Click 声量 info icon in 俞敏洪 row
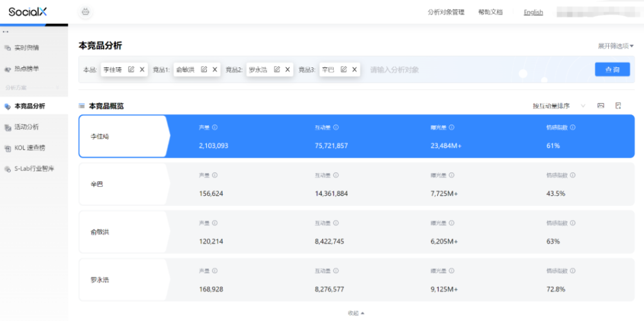Image resolution: width=644 pixels, height=321 pixels. pos(215,223)
